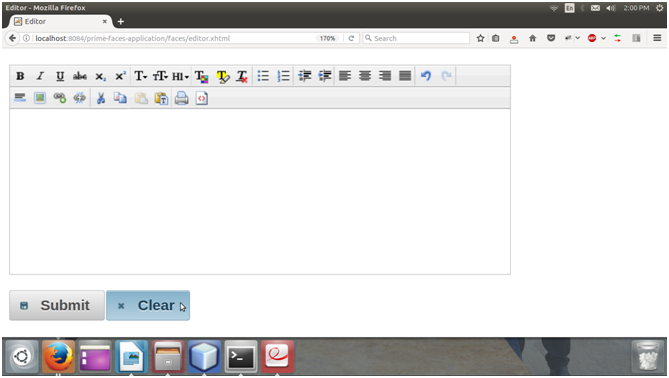Screen dimensions: 669x378
Task: Apply strikethrough to text
Action: pyautogui.click(x=80, y=76)
